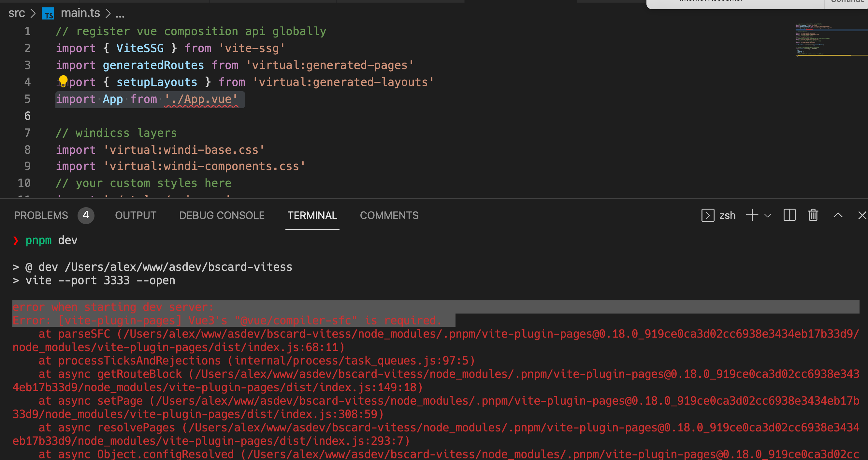The width and height of the screenshot is (868, 460).
Task: Close the bottom panel with the X icon
Action: click(862, 215)
